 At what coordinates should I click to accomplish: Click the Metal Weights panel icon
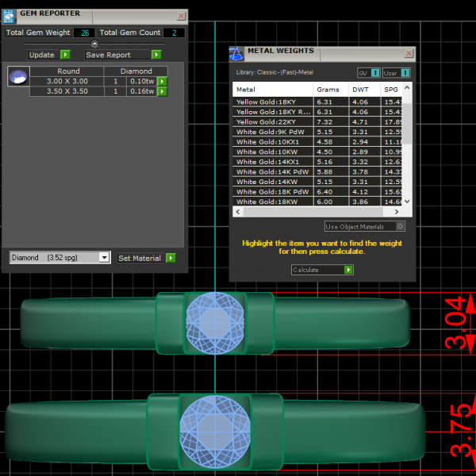point(236,53)
